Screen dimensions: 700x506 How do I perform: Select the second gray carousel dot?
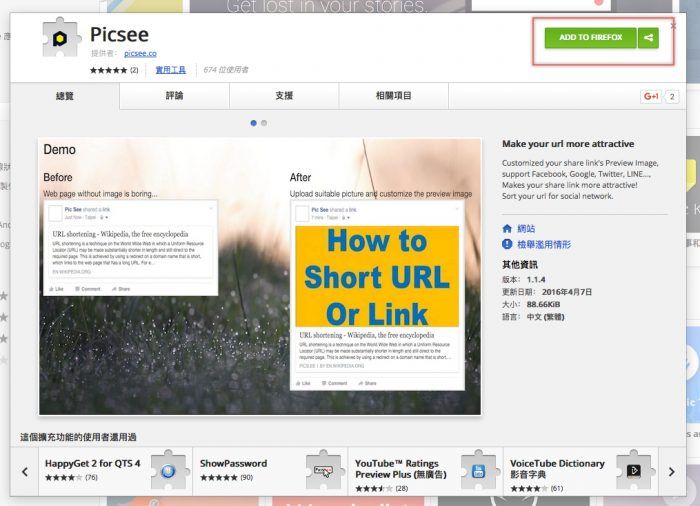coord(264,123)
